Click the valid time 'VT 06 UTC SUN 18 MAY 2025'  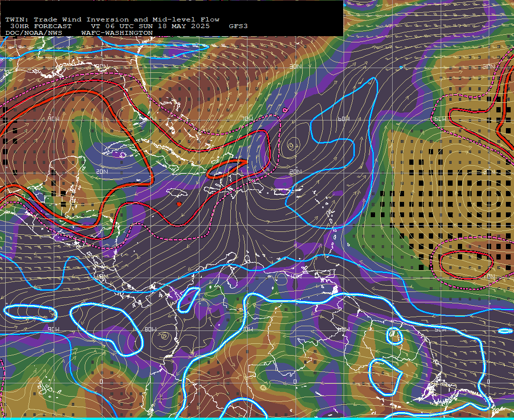click(150, 26)
